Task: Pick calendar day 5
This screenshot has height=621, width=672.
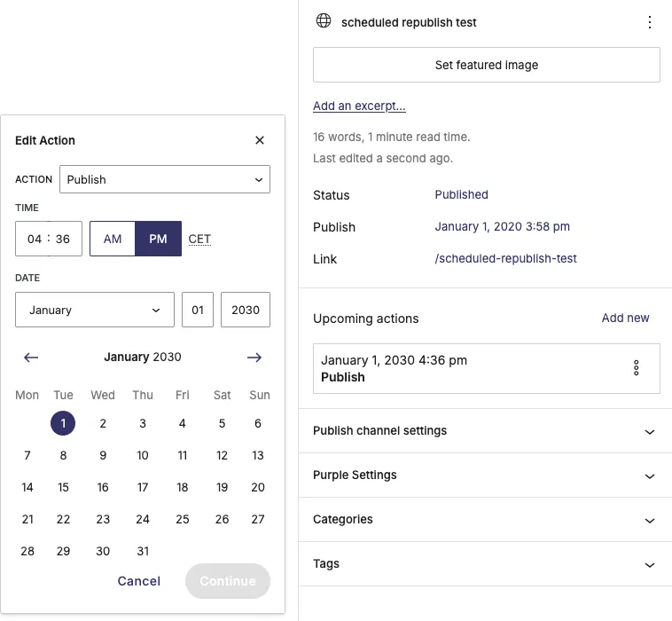Action: coord(222,423)
